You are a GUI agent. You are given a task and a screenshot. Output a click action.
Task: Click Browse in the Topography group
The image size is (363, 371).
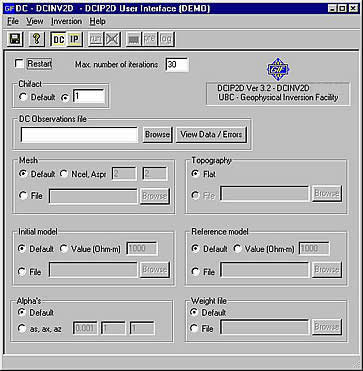point(327,194)
